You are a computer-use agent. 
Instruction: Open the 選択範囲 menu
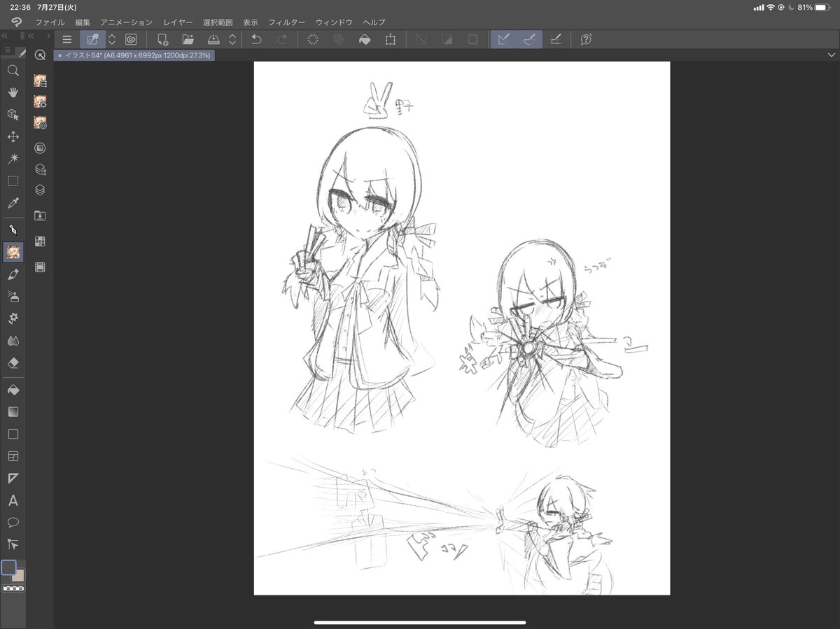click(218, 22)
